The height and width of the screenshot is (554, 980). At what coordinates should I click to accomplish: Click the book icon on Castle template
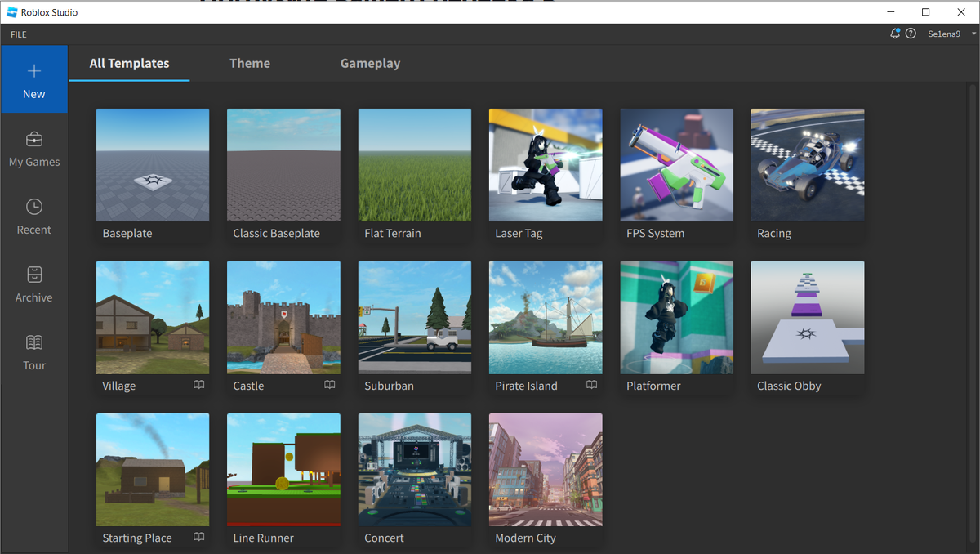coord(330,385)
